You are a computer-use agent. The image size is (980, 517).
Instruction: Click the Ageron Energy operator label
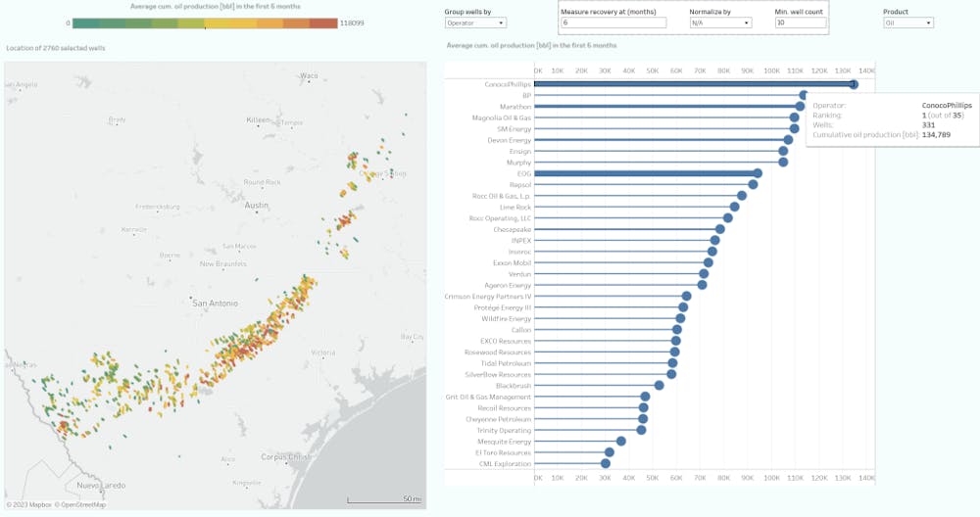(508, 285)
